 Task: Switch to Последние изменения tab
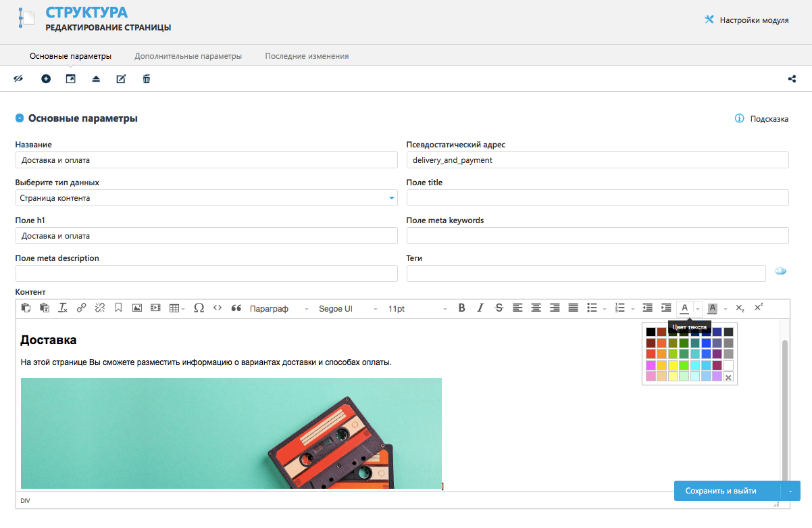point(307,56)
